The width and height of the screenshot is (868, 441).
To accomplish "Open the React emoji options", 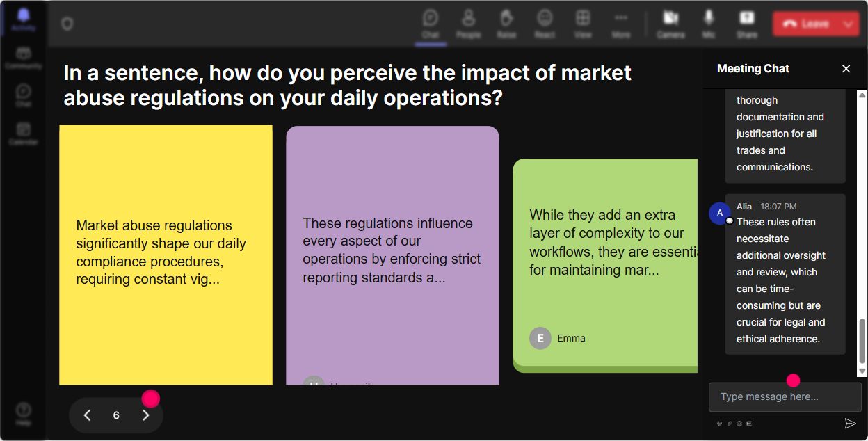I will (x=545, y=24).
